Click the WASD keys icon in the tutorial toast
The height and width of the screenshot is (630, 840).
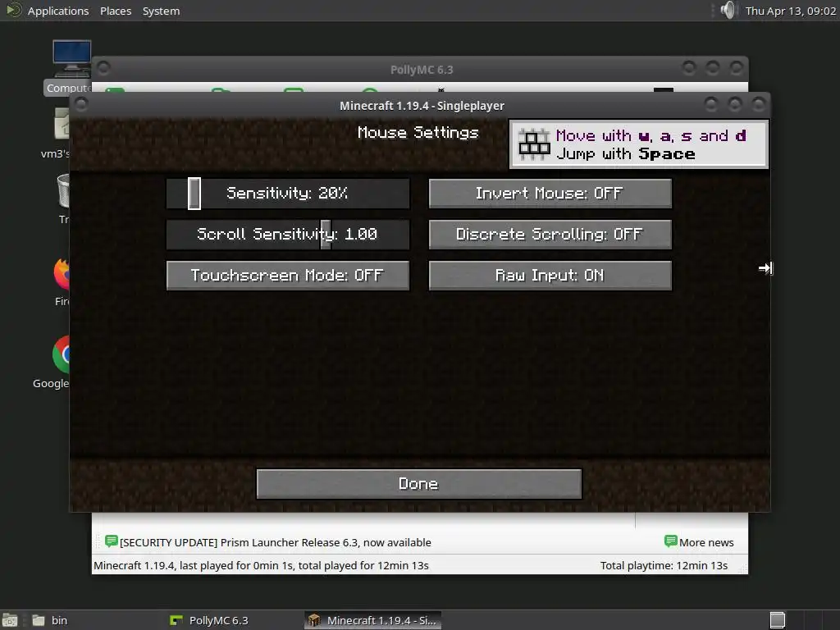coord(534,144)
